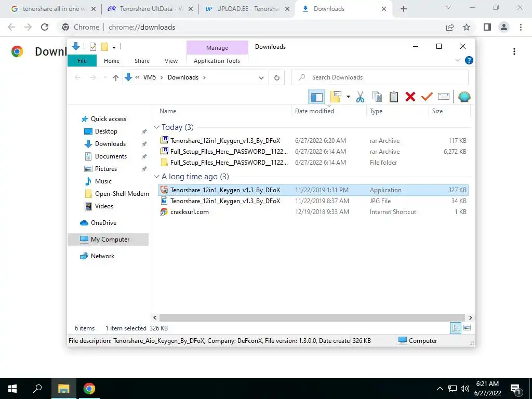532x399 pixels.
Task: Switch to the UPLOAD.EE Chrome tab
Action: point(248,9)
